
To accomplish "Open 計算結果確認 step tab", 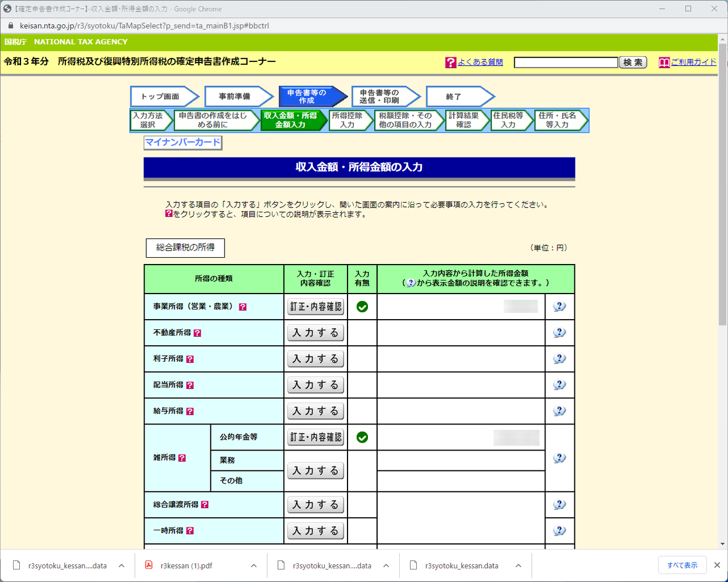I will (467, 120).
